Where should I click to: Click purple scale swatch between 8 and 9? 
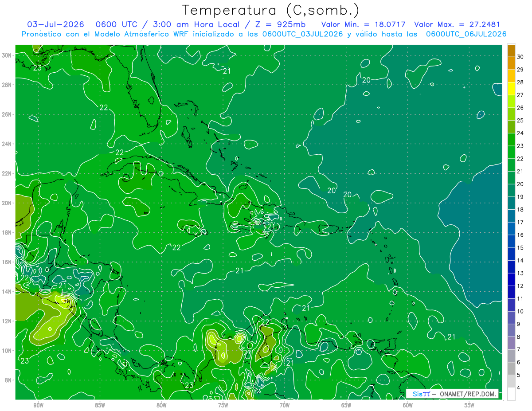511,330
